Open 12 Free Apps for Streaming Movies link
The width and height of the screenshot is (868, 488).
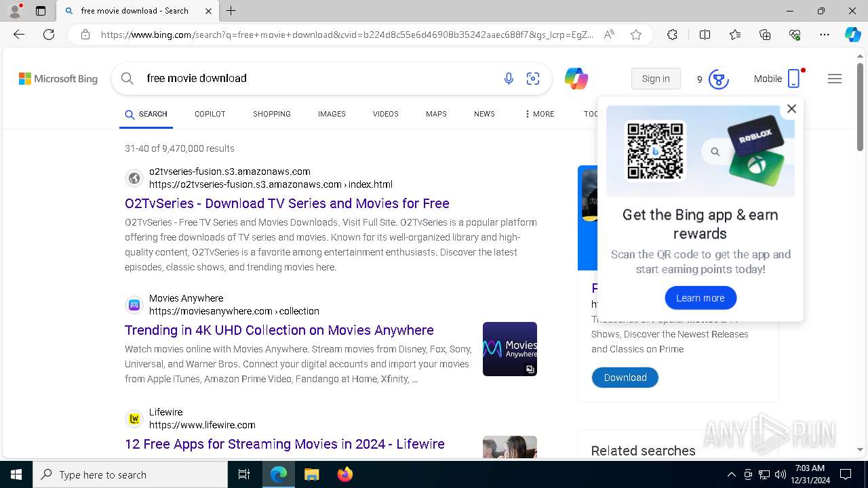(285, 444)
